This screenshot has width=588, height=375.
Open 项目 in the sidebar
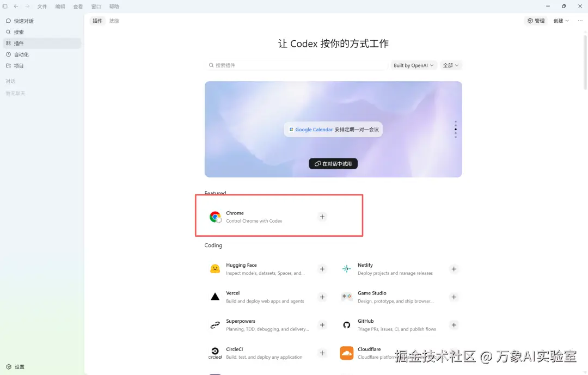click(x=42, y=66)
